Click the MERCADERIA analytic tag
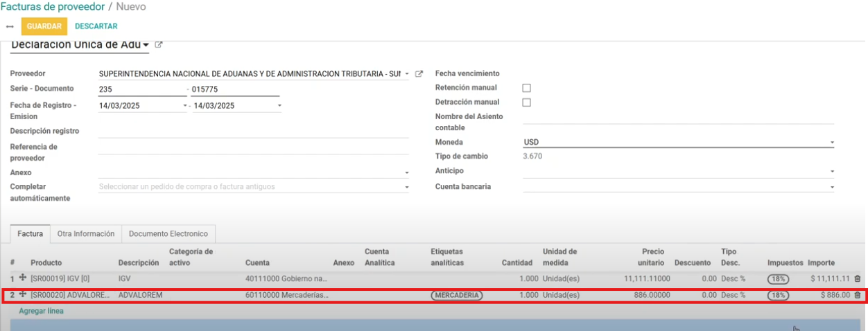Screen dimensions: 868x331 457,295
